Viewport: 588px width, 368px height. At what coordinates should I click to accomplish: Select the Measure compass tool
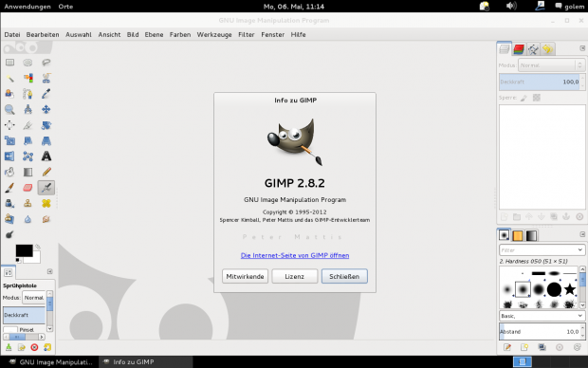(x=28, y=109)
